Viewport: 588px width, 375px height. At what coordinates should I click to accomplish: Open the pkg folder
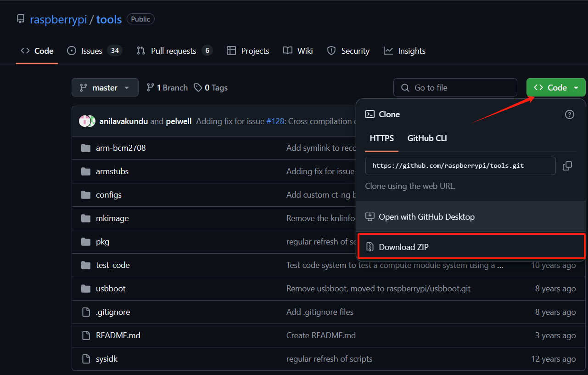(x=102, y=242)
